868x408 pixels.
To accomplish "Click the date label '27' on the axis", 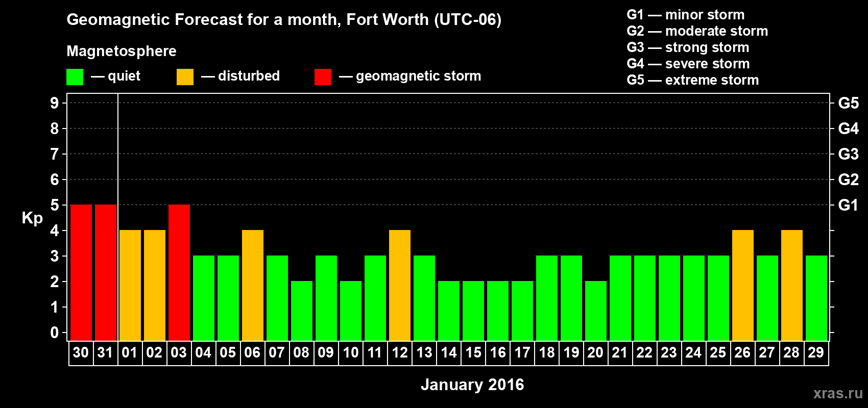I will click(x=767, y=353).
